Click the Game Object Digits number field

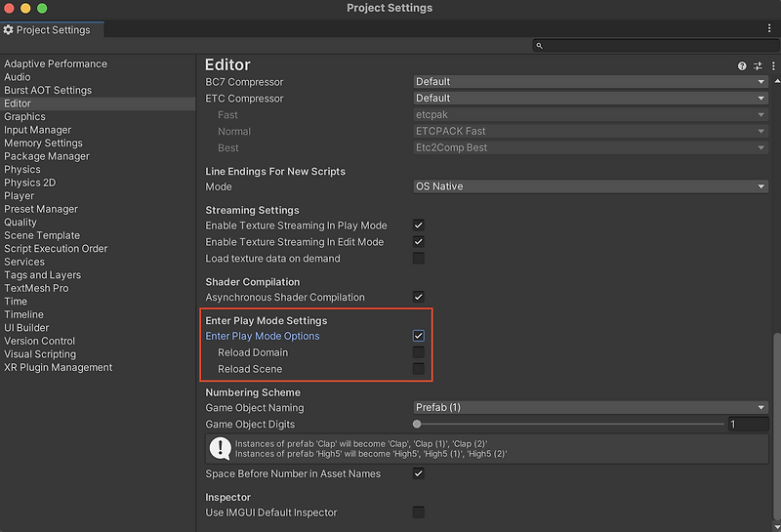(747, 425)
